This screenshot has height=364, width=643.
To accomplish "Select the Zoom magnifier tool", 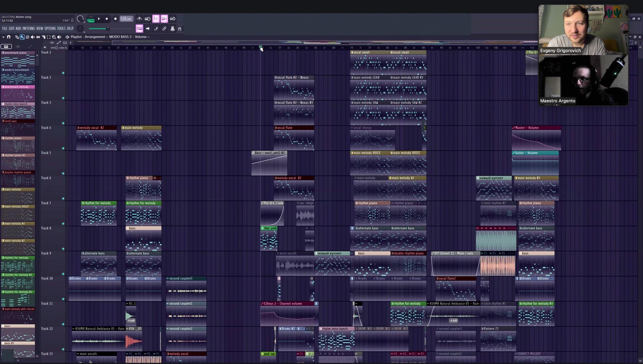I will click(54, 37).
